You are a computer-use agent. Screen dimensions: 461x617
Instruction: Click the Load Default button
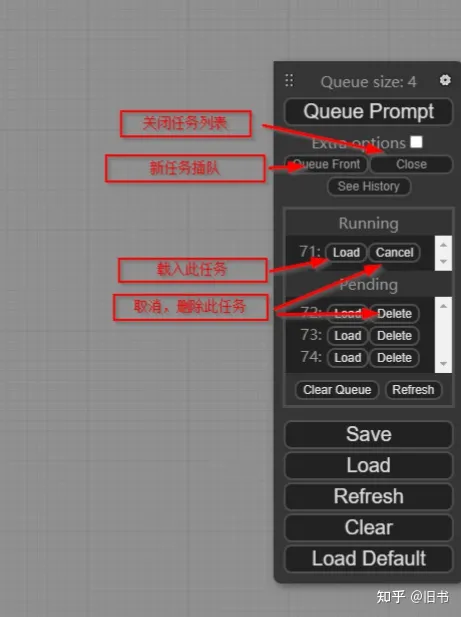pyautogui.click(x=368, y=558)
